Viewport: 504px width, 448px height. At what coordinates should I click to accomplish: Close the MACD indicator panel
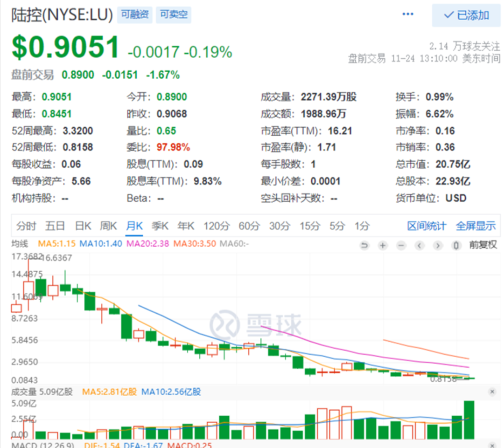pyautogui.click(x=492, y=445)
